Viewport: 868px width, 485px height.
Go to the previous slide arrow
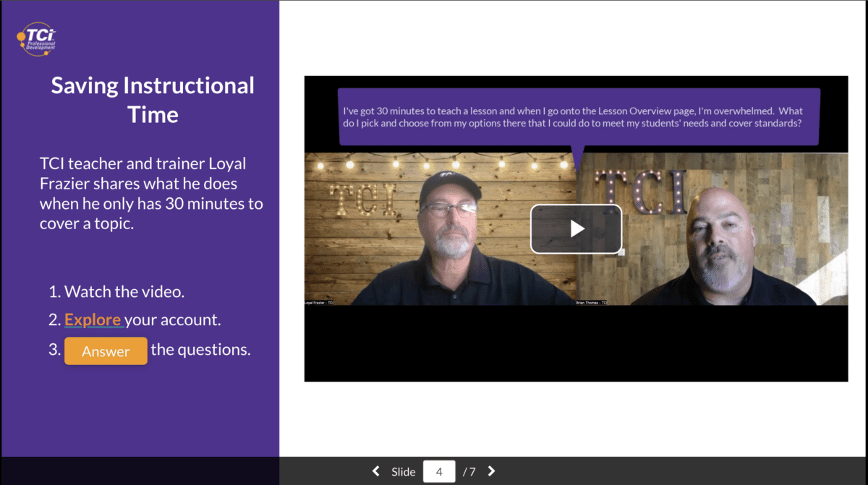coord(375,471)
